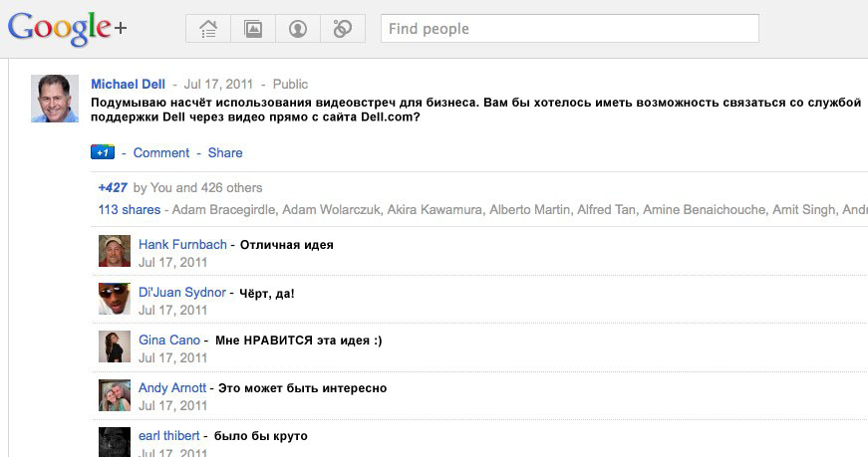Open Michael Dell's profile name link
The width and height of the screenshot is (868, 457).
[128, 84]
